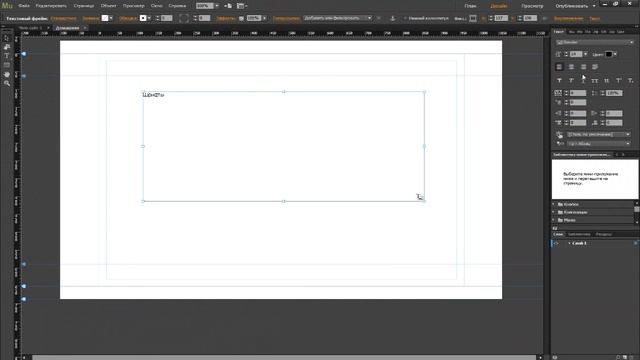This screenshot has width=640, height=360.
Task: Open the hyperlink add-or-filter dropdown
Action: [x=338, y=18]
